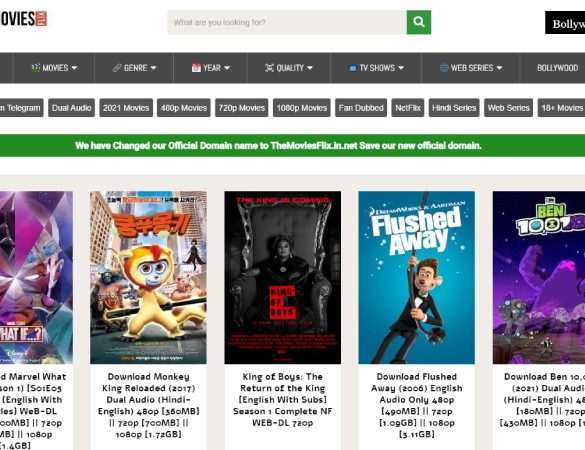Select the 1080p Movies tag
585x450 pixels.
[301, 108]
